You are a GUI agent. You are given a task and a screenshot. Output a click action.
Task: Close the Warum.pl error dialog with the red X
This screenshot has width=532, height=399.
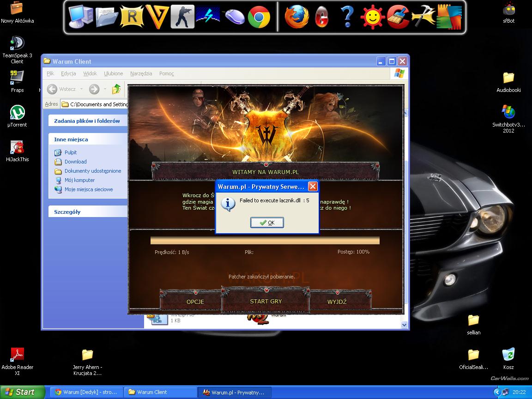[313, 186]
